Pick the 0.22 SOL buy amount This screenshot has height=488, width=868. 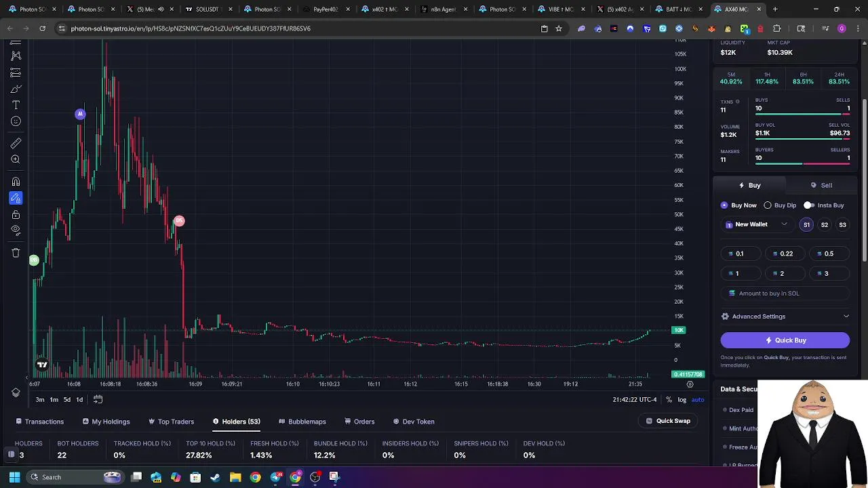[785, 253]
